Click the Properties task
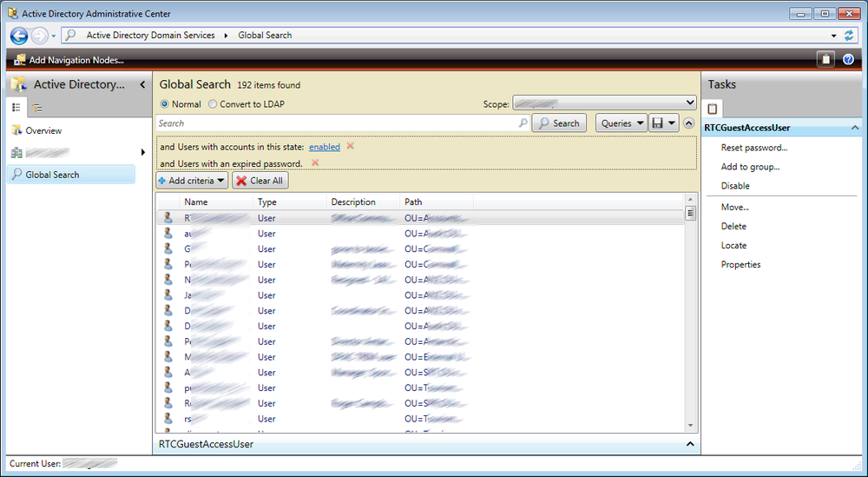 (x=740, y=265)
